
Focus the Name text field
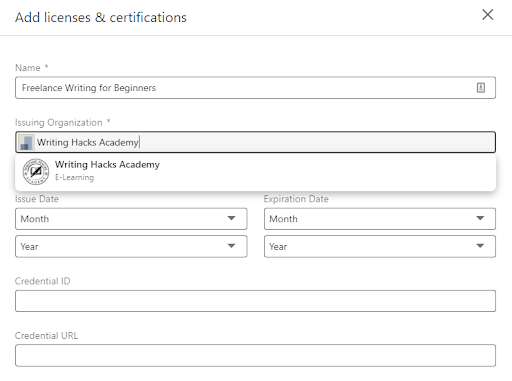tap(255, 88)
